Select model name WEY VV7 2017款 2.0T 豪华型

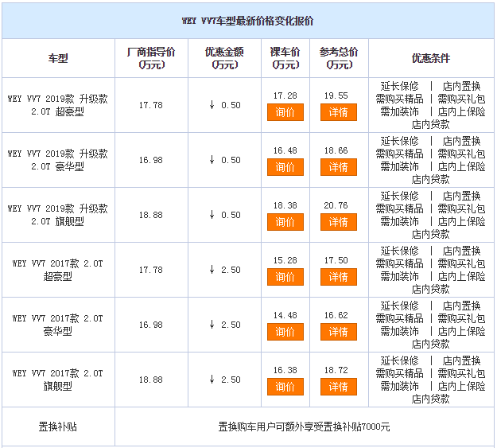coord(58,325)
